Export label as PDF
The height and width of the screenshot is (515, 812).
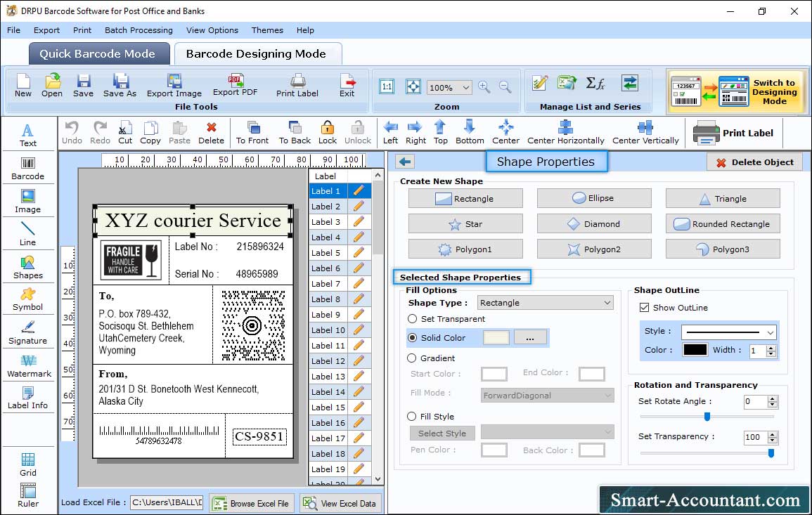tap(235, 86)
